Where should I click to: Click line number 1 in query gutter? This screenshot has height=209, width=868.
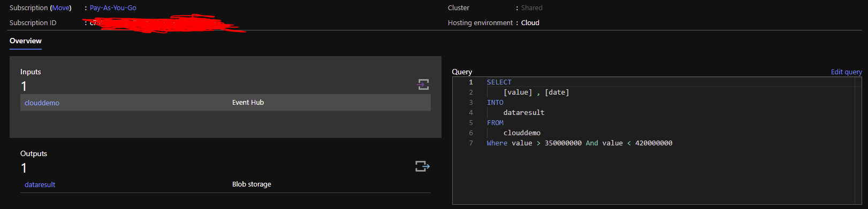471,82
